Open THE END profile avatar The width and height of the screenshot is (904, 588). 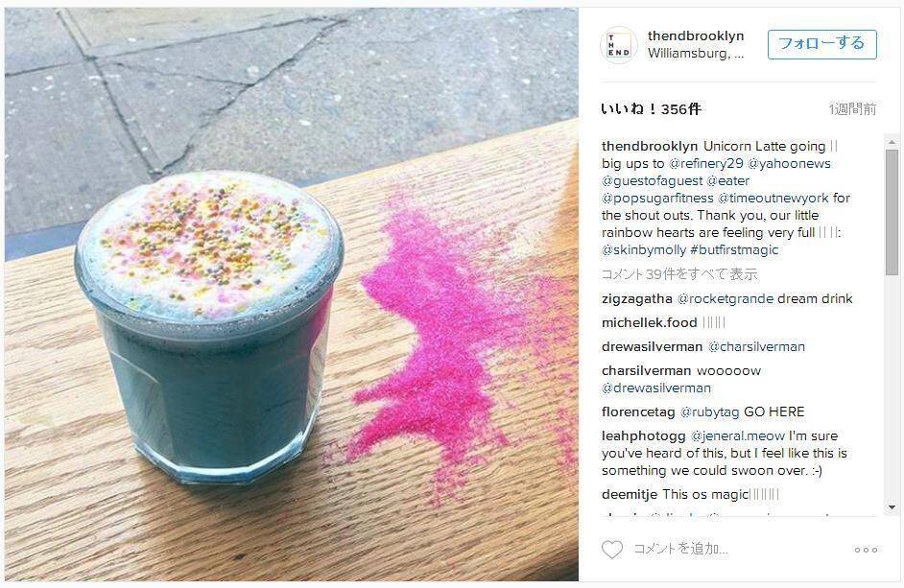coord(619,45)
